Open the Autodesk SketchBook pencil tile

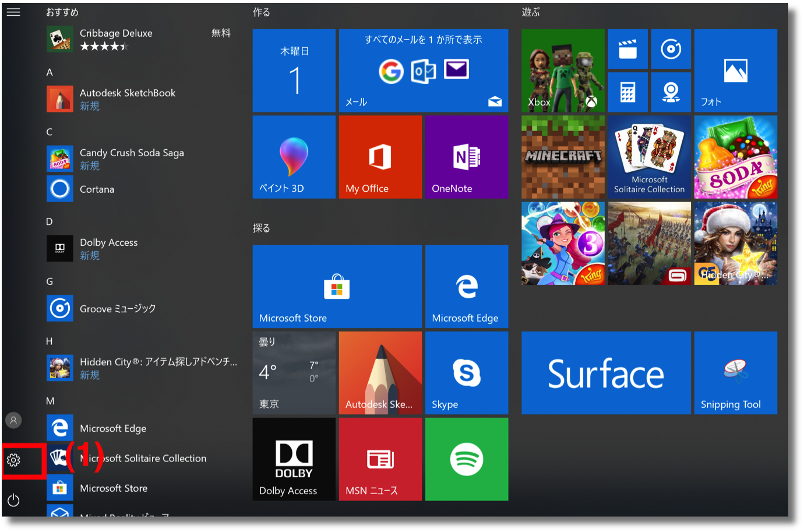coord(380,373)
